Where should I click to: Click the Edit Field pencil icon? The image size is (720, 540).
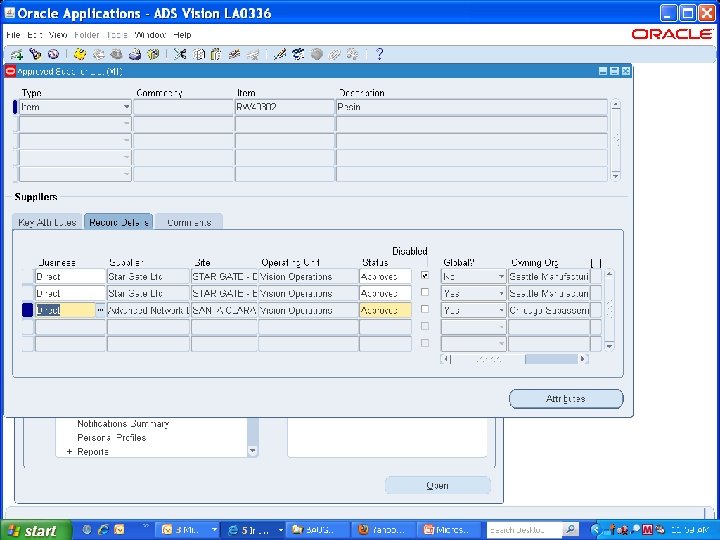[279, 55]
